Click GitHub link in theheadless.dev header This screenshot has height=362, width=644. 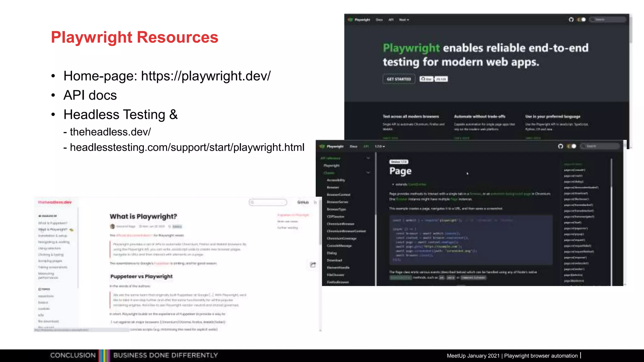303,202
